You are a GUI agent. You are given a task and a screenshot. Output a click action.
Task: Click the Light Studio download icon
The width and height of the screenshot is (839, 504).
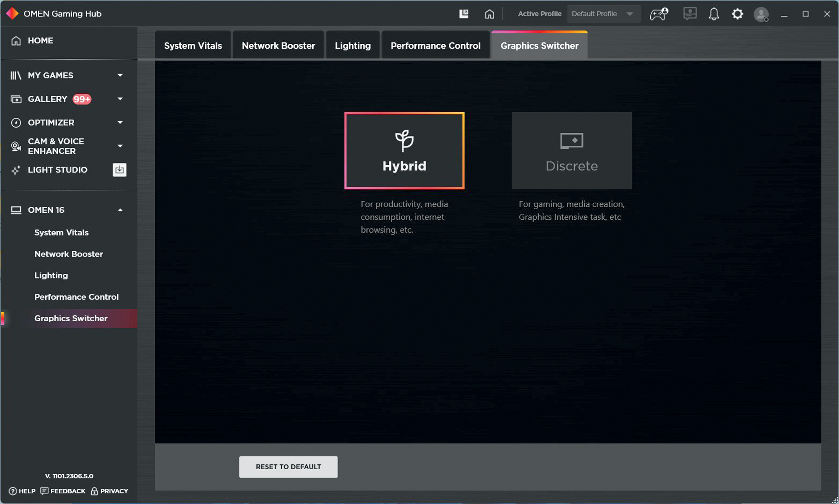(x=119, y=170)
